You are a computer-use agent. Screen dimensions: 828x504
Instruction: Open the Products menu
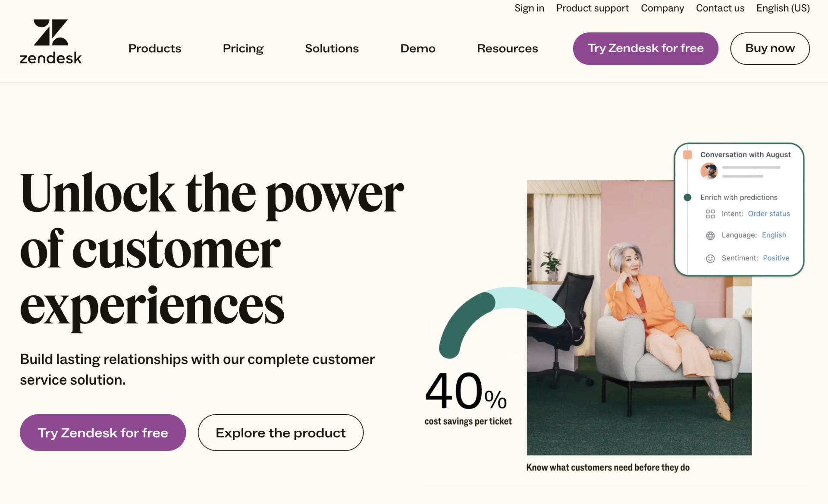[154, 48]
